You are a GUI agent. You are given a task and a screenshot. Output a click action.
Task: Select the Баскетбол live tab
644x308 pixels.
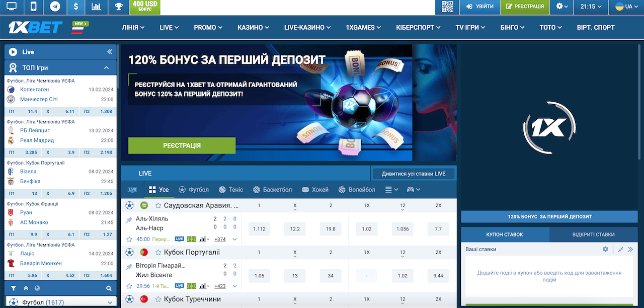[x=272, y=190]
